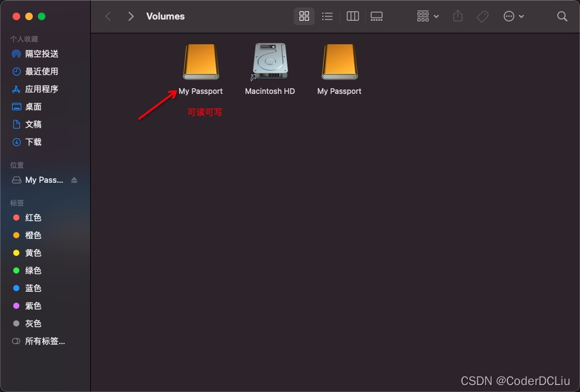Filter by purple tag (紫色)
The width and height of the screenshot is (580, 392).
[x=27, y=306]
